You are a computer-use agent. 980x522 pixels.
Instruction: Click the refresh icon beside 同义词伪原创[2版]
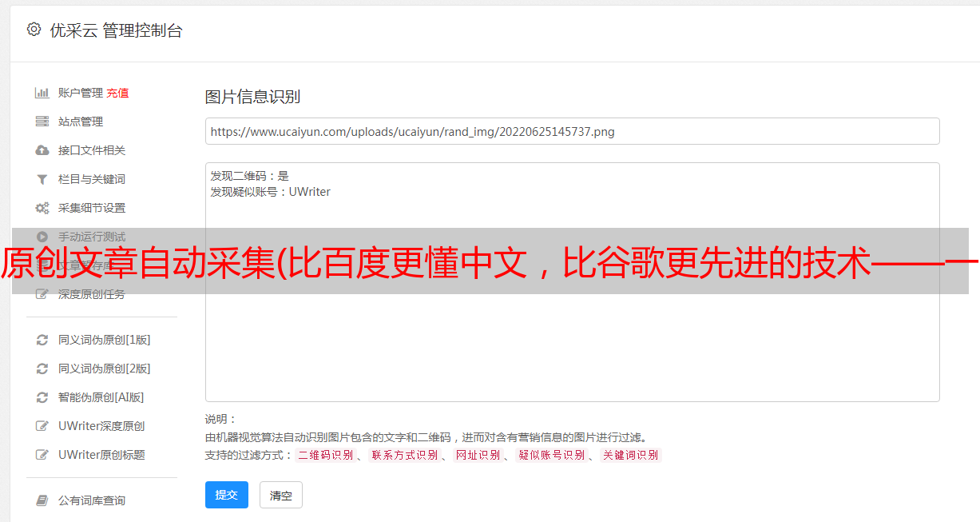click(x=42, y=369)
